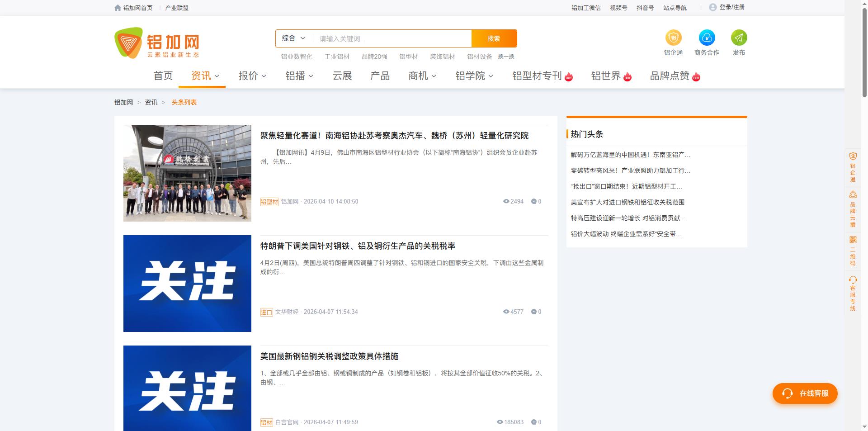Viewport: 868px width, 431px height.
Task: Open 在线客服 chat button
Action: click(805, 393)
